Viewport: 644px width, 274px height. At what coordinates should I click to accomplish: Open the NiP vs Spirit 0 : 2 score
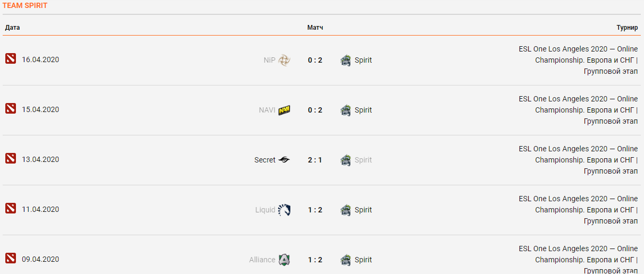click(x=315, y=60)
